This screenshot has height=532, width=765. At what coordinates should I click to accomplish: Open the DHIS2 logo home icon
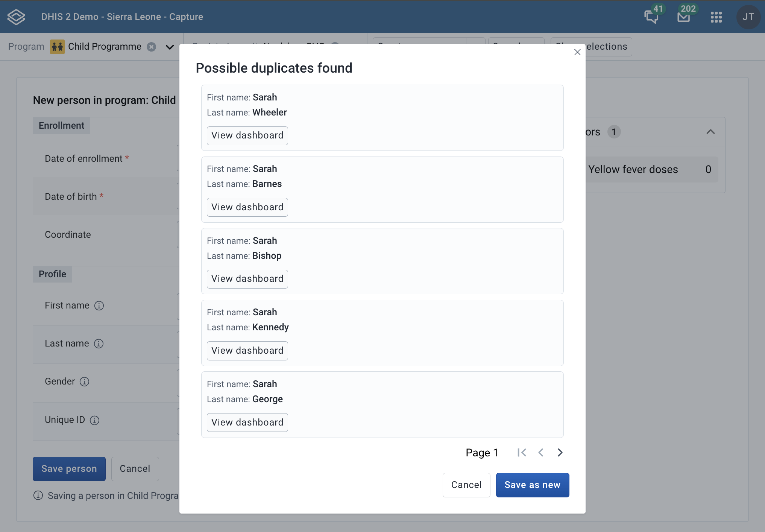click(16, 17)
